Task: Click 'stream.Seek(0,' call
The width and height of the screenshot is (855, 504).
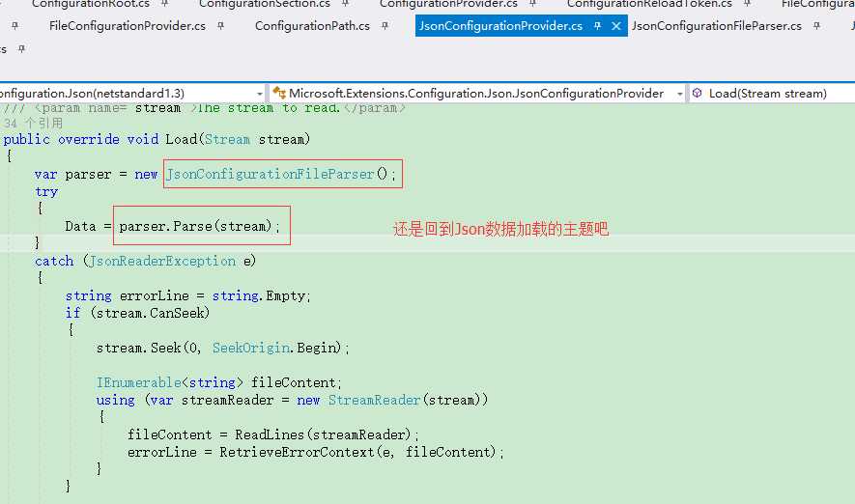Action: 149,348
